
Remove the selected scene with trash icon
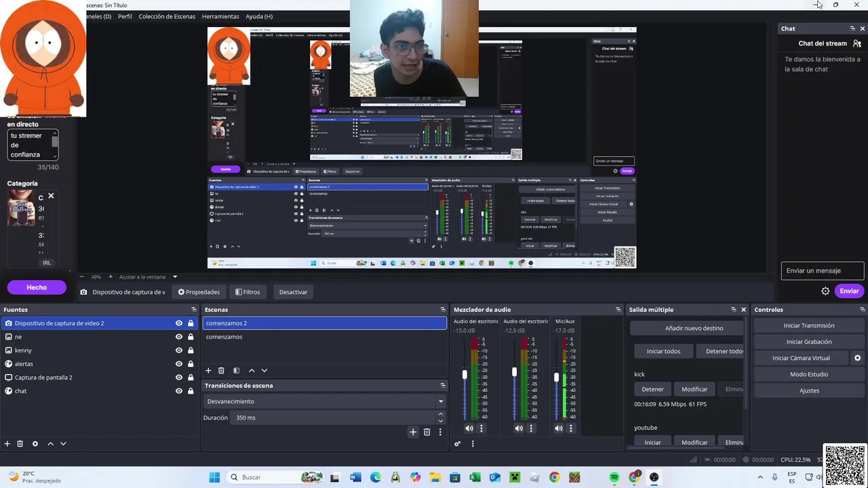221,371
